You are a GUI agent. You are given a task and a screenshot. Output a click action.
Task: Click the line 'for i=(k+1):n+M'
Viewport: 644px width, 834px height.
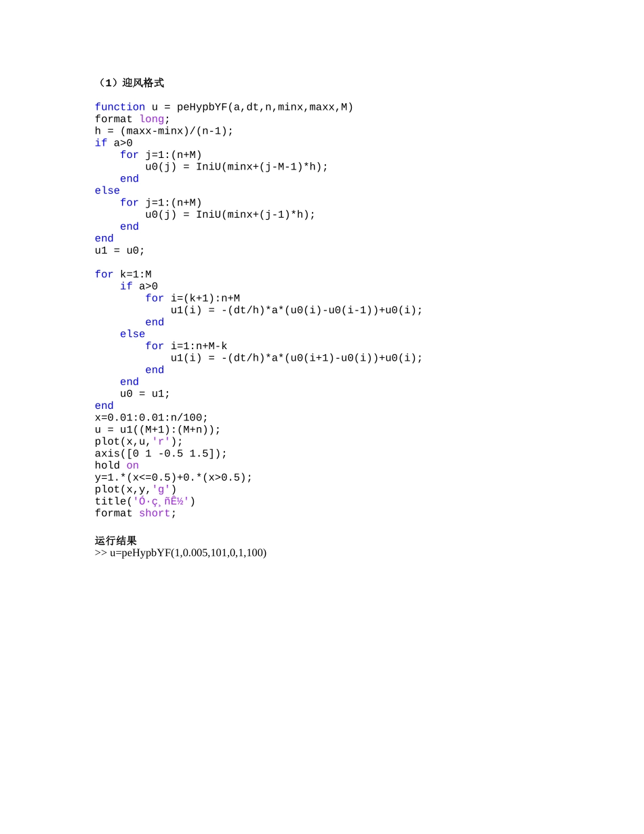pyautogui.click(x=193, y=298)
